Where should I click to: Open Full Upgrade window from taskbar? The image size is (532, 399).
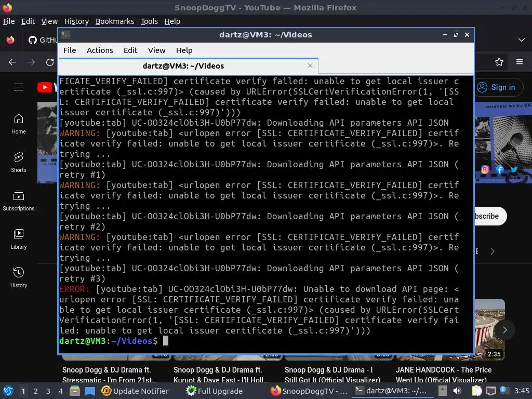[215, 391]
